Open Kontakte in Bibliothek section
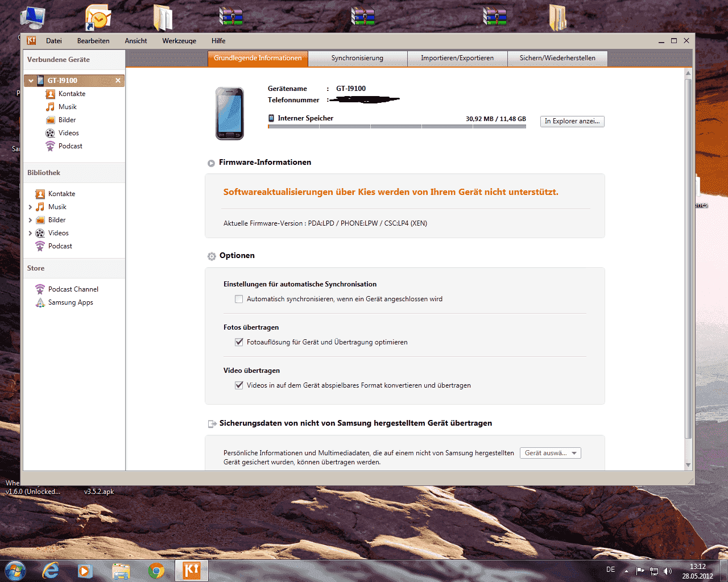The height and width of the screenshot is (582, 728). tap(56, 194)
